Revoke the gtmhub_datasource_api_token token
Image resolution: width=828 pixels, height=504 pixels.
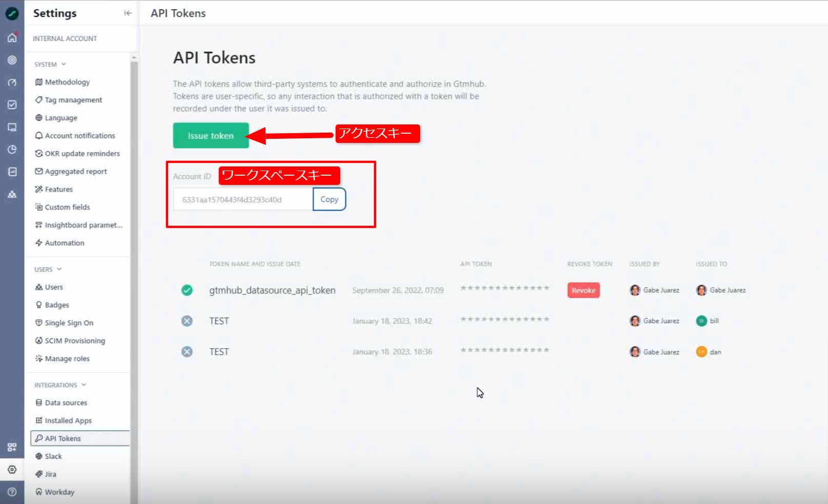click(584, 290)
